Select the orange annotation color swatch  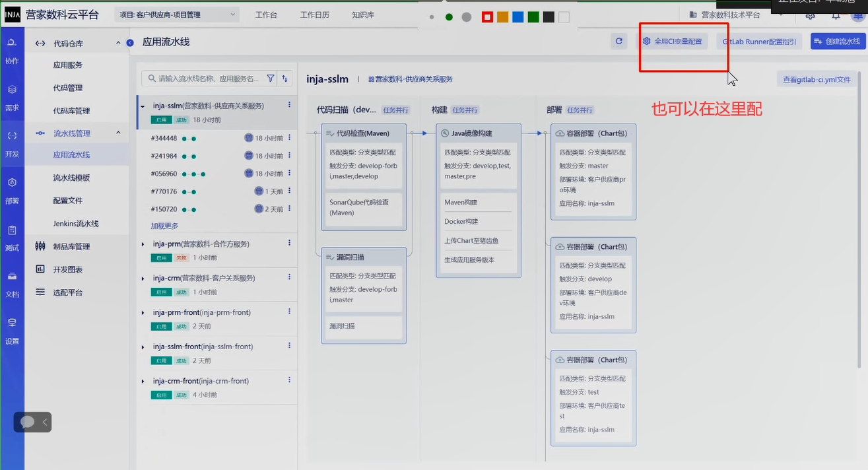[x=503, y=17]
